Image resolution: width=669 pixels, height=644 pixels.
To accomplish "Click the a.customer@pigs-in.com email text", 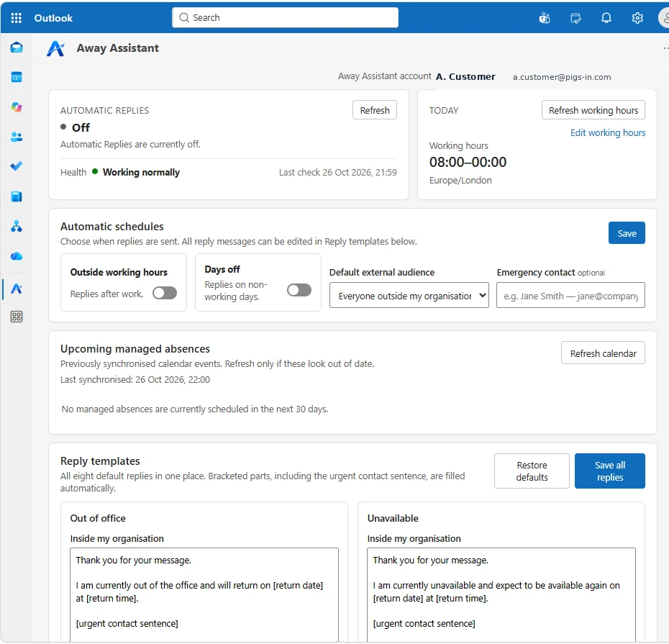I will [562, 77].
